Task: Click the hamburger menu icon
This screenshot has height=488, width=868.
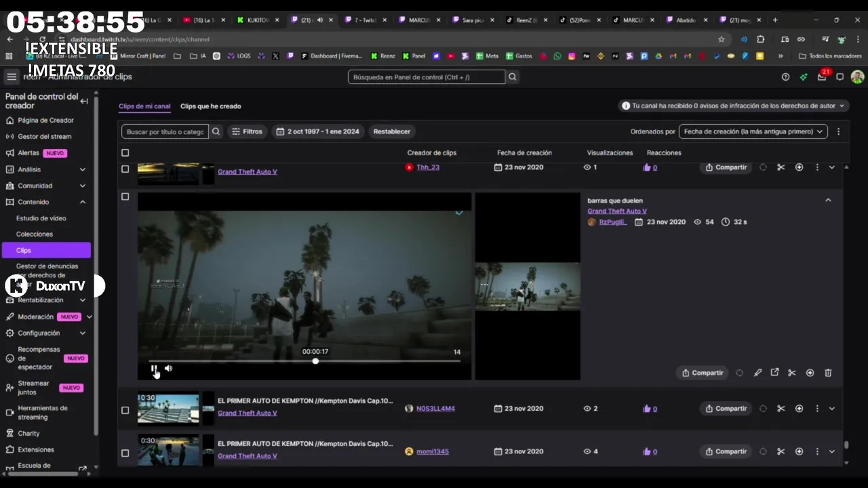Action: (12, 77)
